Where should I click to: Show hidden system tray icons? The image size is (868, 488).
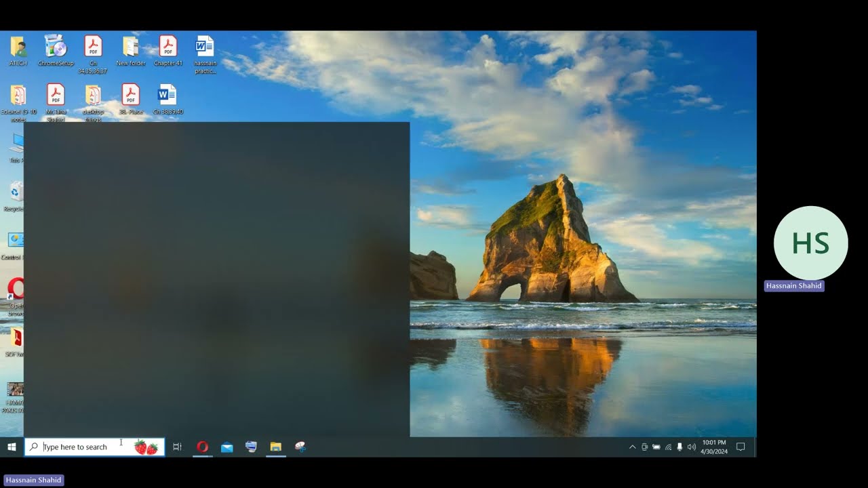coord(632,447)
